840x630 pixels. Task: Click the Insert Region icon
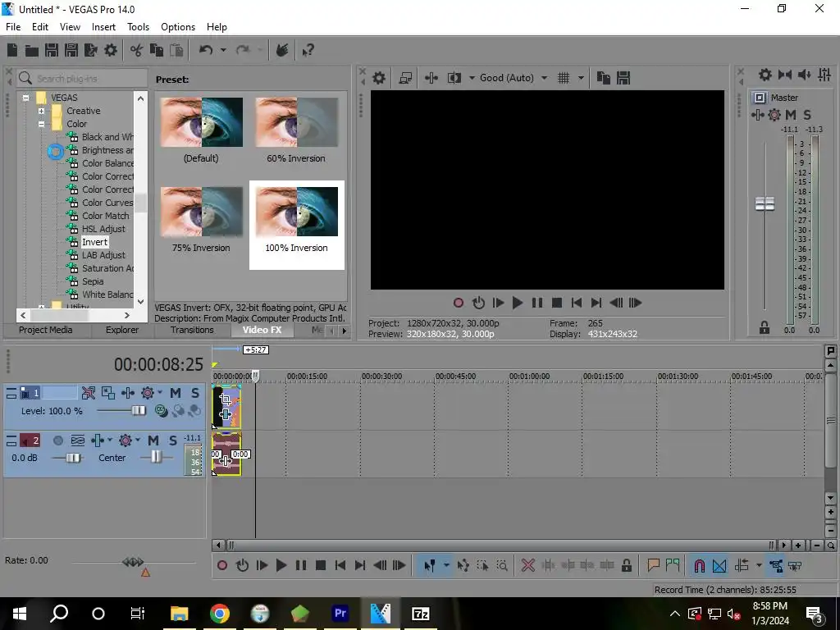click(x=673, y=565)
